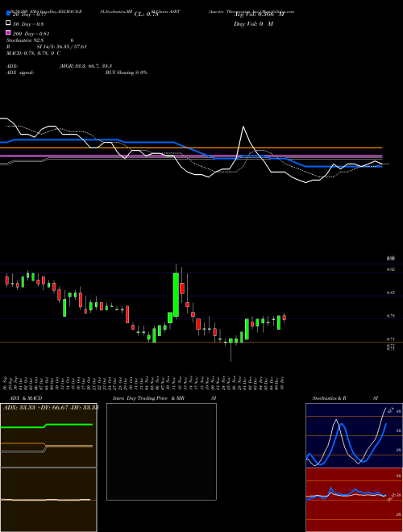Click the red RSI chart panel
Viewport: 403px width, 532px height.
pyautogui.click(x=354, y=500)
